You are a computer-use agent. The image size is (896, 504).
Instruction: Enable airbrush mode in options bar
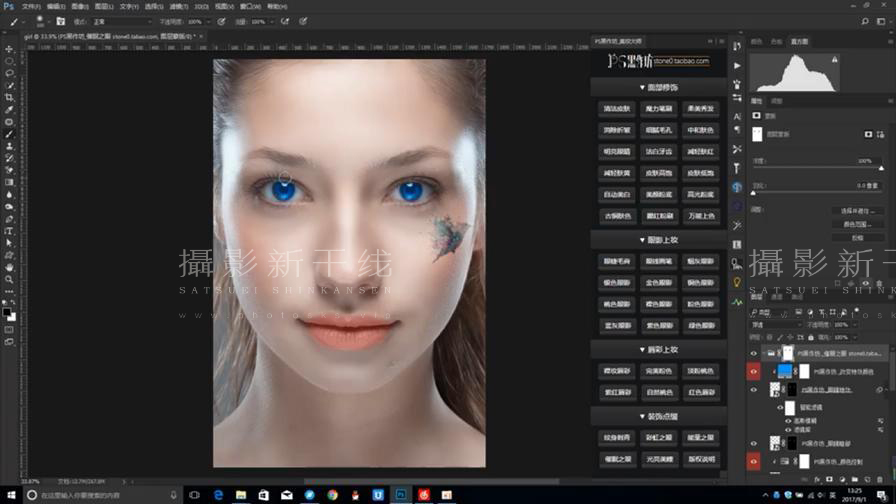[285, 22]
